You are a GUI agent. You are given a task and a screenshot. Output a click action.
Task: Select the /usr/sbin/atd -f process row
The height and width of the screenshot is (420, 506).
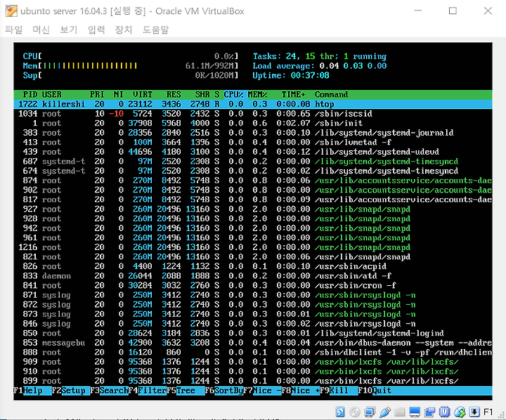[x=253, y=276]
